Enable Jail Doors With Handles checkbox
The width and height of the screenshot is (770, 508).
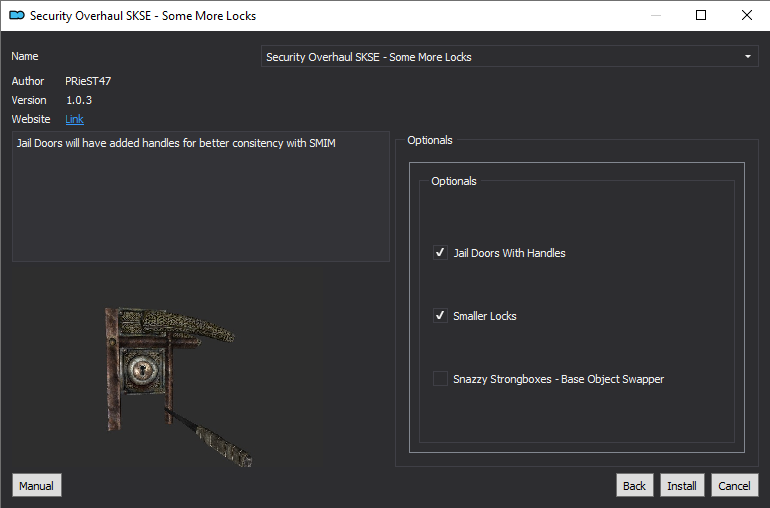coord(440,253)
